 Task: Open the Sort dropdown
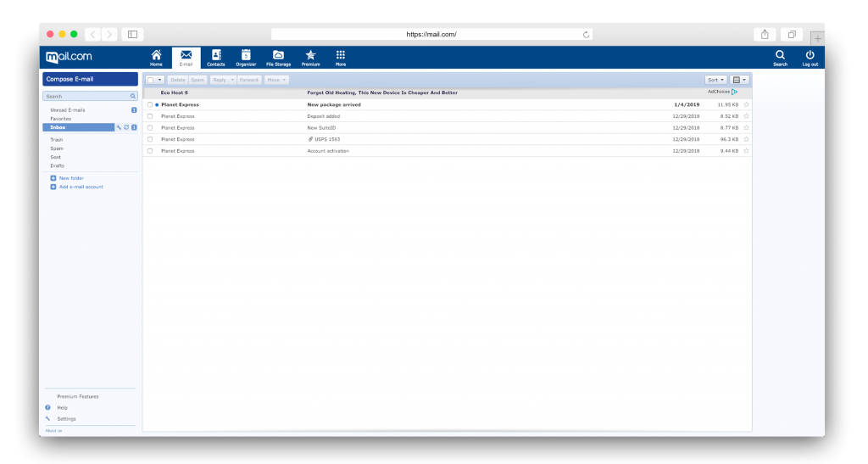pyautogui.click(x=715, y=80)
